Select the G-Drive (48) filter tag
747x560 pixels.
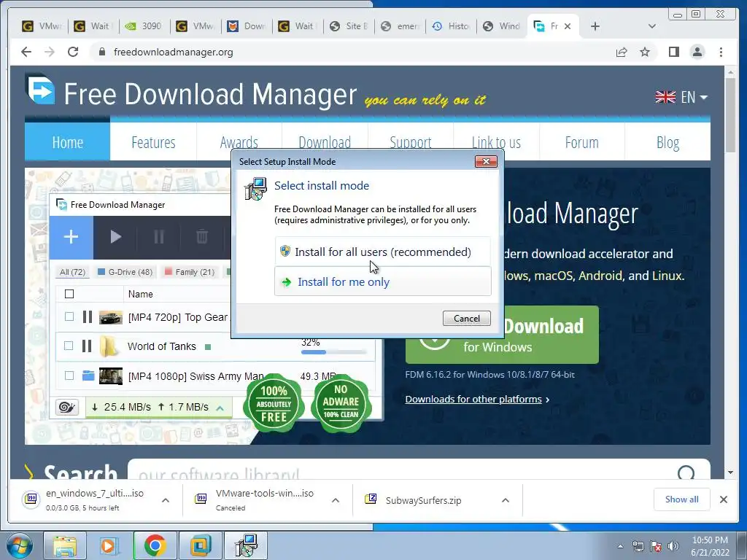click(x=125, y=272)
